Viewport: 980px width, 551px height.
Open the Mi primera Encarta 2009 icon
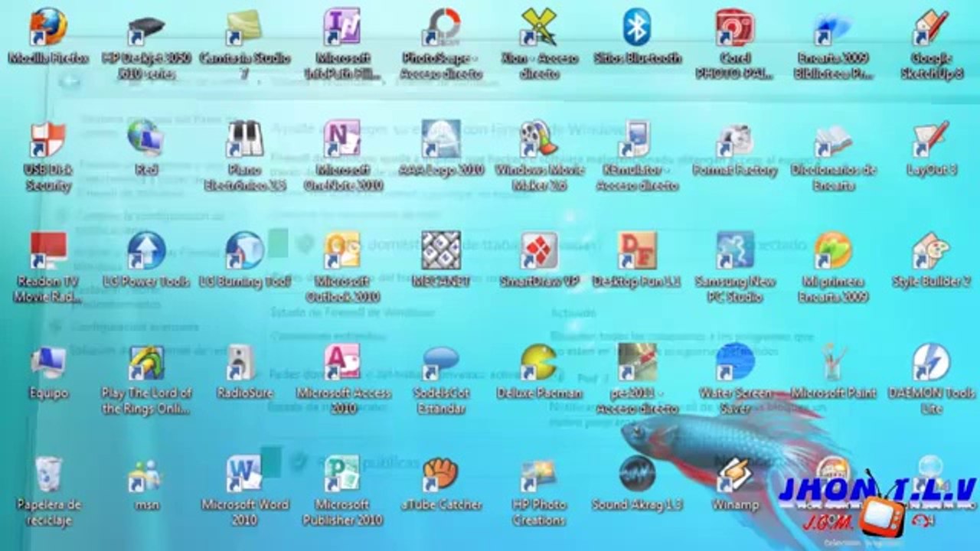pyautogui.click(x=833, y=250)
